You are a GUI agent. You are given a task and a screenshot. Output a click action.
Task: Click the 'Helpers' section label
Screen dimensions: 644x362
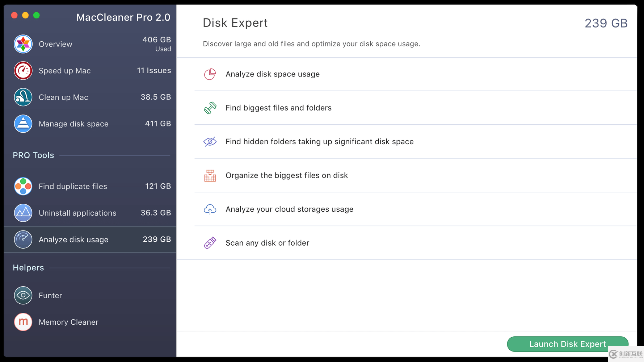click(28, 267)
